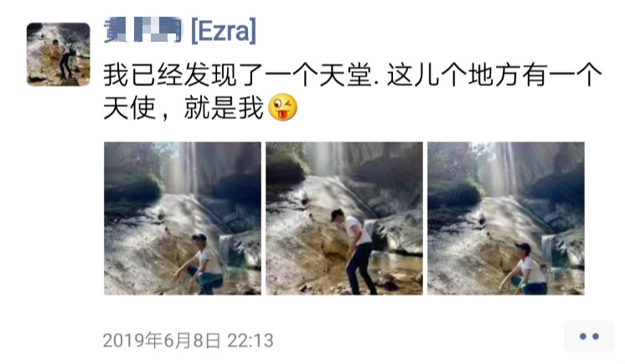Tap the green mossy rock in the middle photo
Screen dimensions: 625x364
click(286, 167)
